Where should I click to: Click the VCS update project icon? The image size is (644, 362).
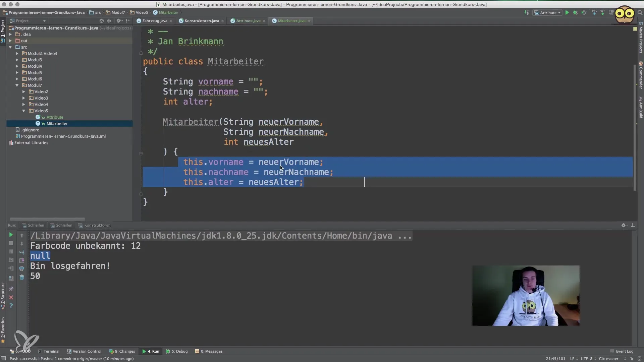594,12
